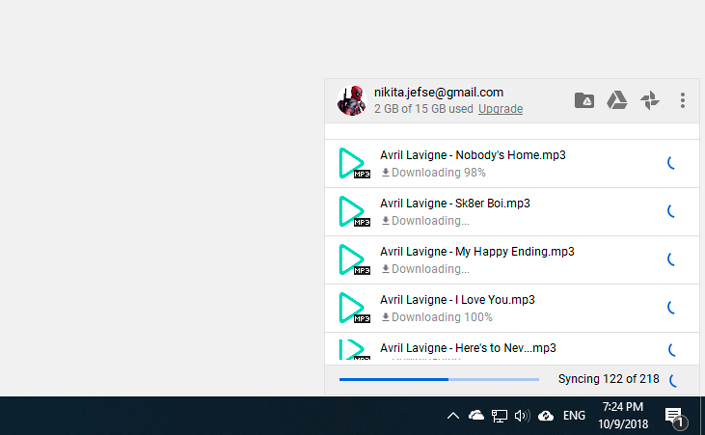
Task: Click the Syncing 122 of 218 status text
Action: (609, 379)
